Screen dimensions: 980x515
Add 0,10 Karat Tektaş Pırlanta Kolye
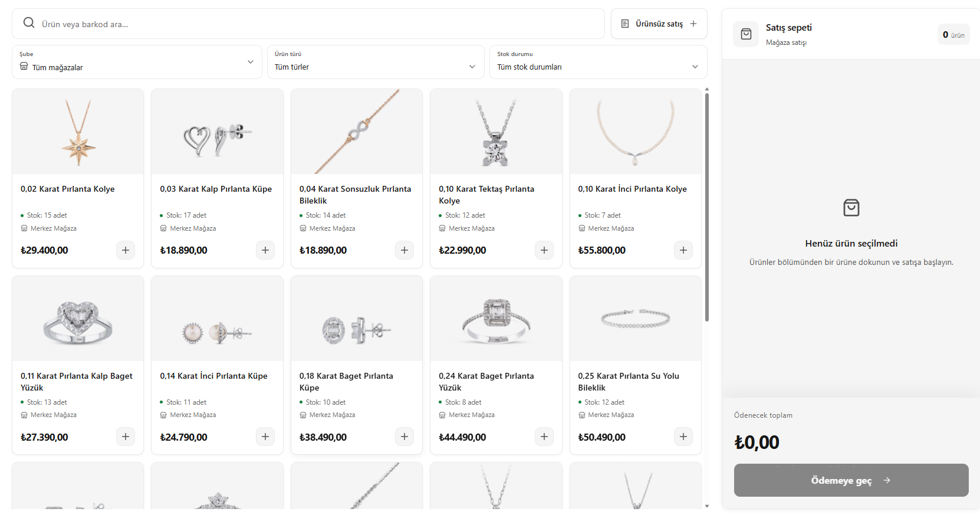[x=544, y=250]
